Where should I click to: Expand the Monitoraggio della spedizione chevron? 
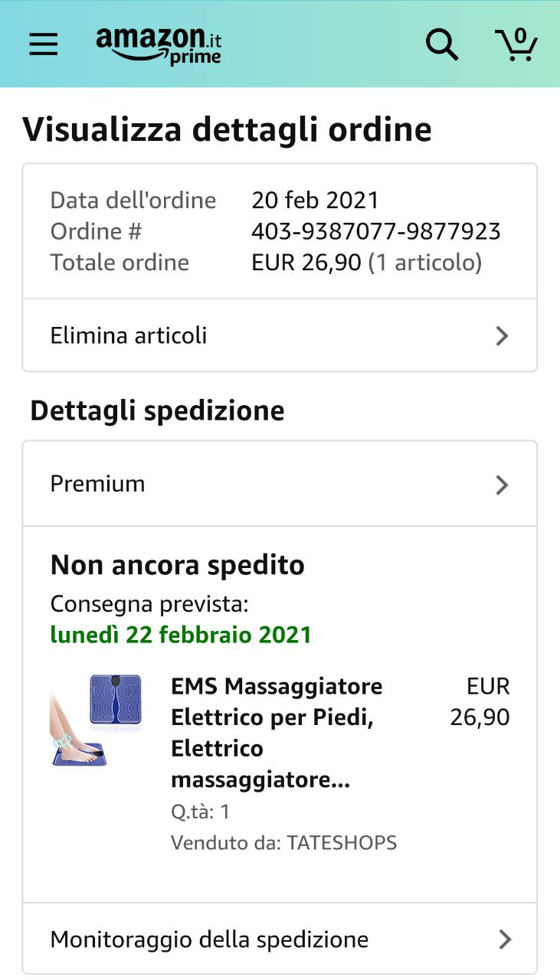coord(504,939)
